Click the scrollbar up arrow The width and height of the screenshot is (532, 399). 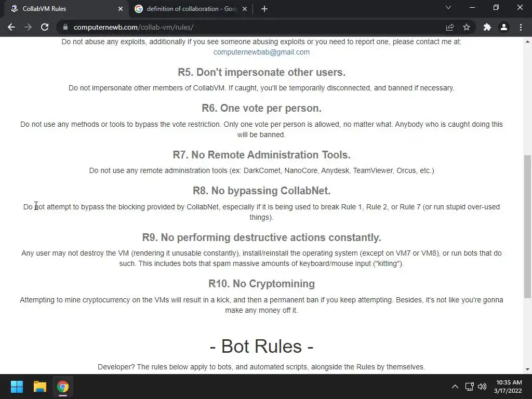point(527,42)
